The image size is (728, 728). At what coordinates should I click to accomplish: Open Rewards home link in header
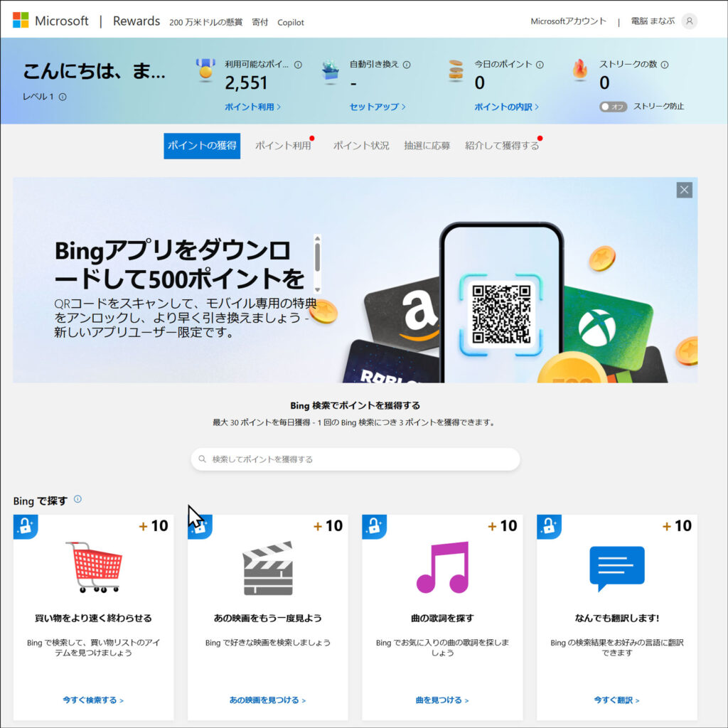click(x=136, y=21)
